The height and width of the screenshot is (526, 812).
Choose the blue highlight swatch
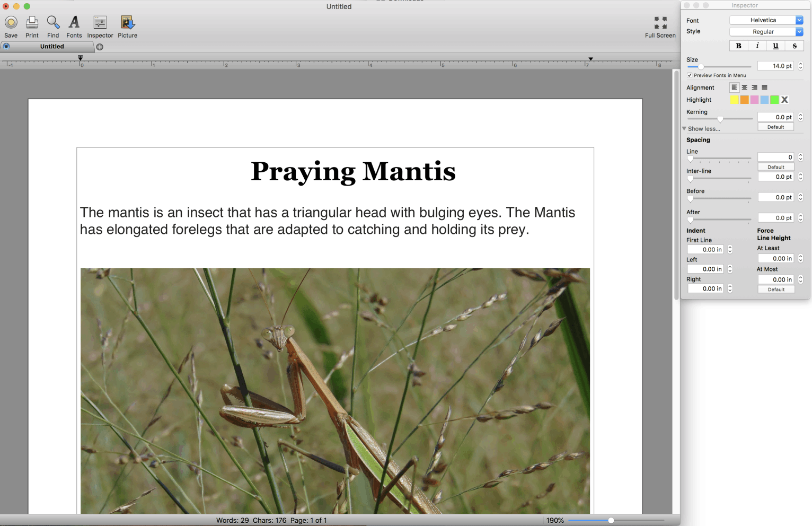764,100
